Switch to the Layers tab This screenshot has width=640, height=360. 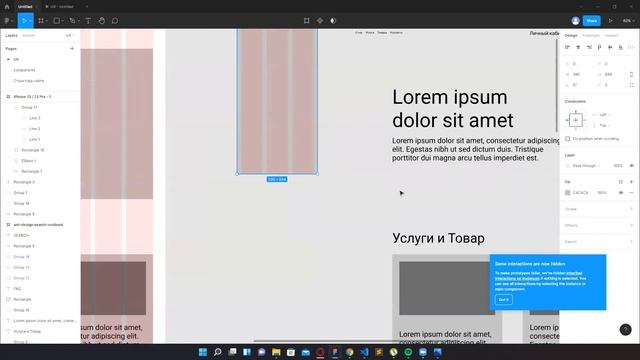pos(11,36)
